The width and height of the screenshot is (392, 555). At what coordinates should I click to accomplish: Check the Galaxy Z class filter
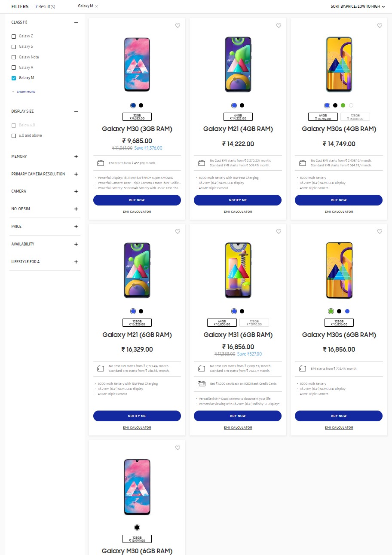[x=14, y=37]
